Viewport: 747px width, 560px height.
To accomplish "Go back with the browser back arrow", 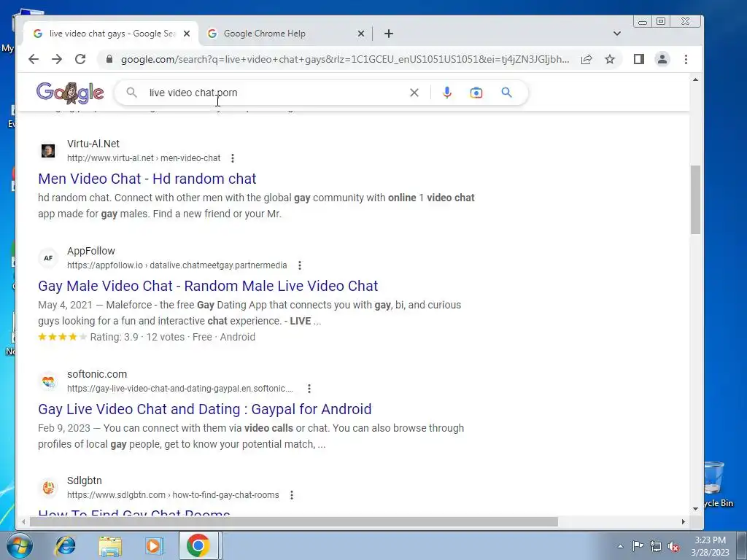I will coord(34,59).
